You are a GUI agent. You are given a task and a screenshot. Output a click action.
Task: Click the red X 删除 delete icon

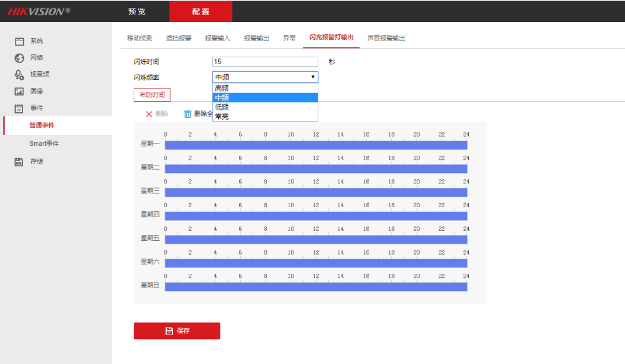pyautogui.click(x=149, y=114)
